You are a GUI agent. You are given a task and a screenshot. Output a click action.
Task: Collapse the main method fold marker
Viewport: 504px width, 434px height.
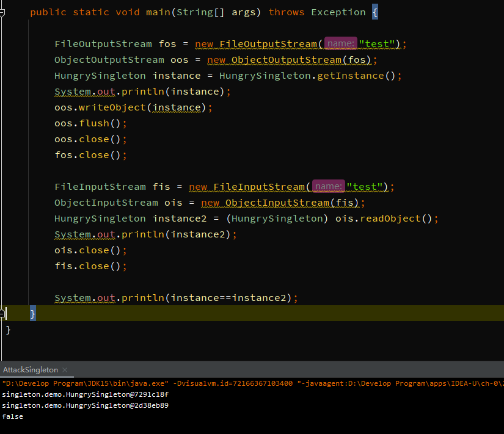2,13
